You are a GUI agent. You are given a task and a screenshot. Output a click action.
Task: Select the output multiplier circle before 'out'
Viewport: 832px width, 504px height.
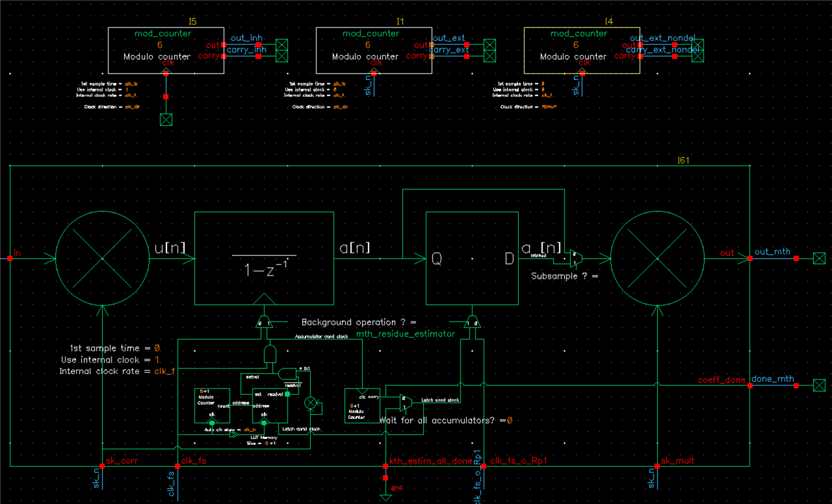(x=658, y=258)
